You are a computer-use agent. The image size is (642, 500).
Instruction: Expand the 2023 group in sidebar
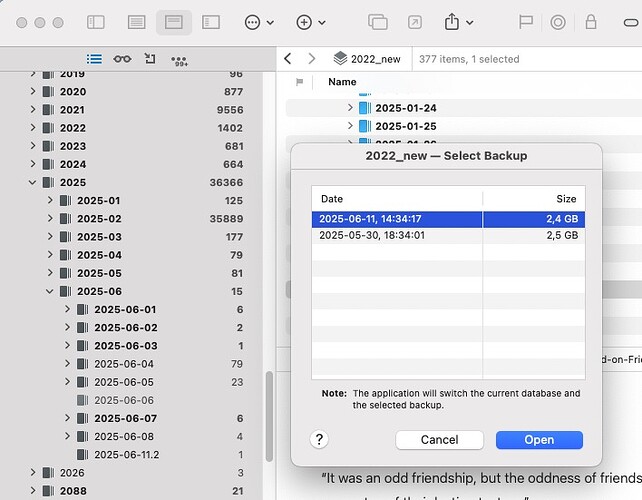tap(33, 145)
